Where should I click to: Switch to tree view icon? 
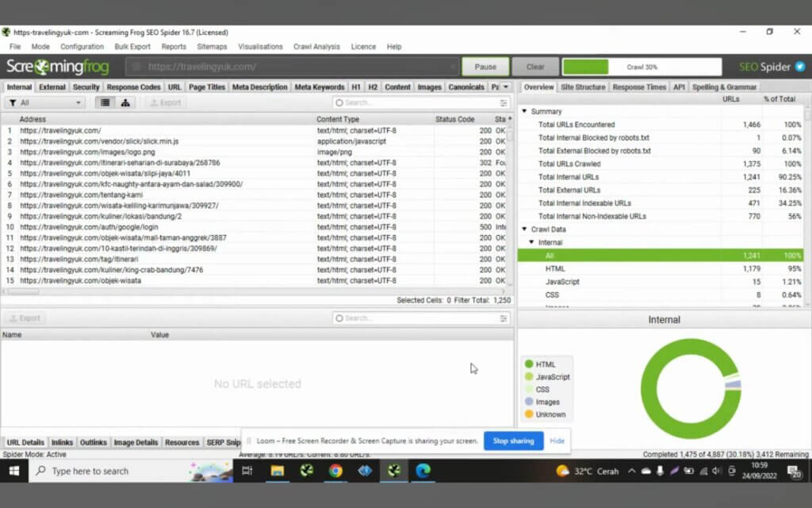[x=125, y=102]
